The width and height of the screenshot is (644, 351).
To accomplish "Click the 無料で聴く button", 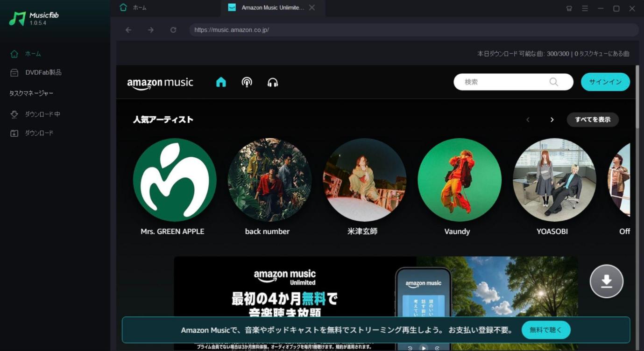I will coord(546,330).
